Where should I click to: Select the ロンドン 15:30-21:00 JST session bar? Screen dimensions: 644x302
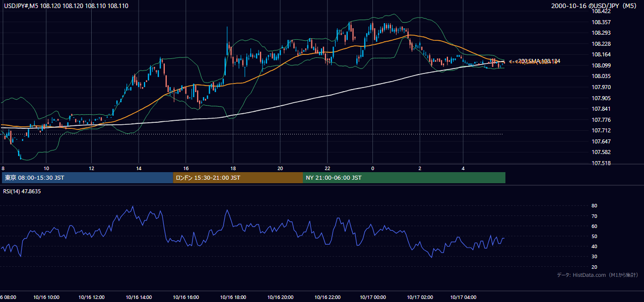click(x=238, y=178)
